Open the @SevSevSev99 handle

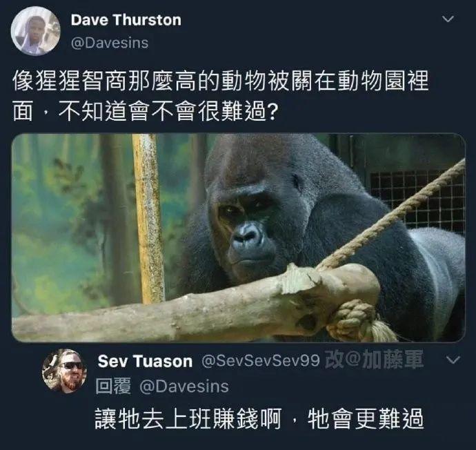click(261, 361)
